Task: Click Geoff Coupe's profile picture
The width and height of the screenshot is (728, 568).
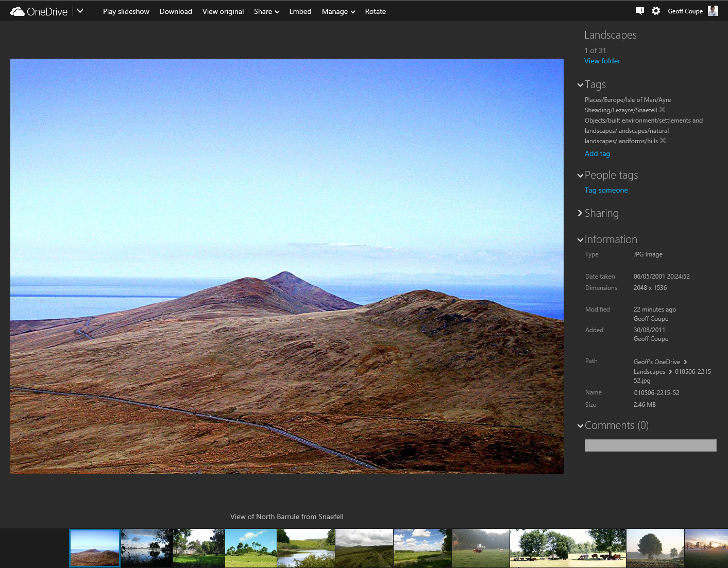Action: point(713,11)
